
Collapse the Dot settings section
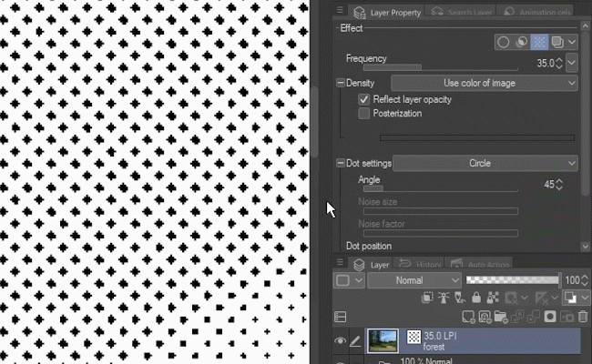(x=341, y=163)
